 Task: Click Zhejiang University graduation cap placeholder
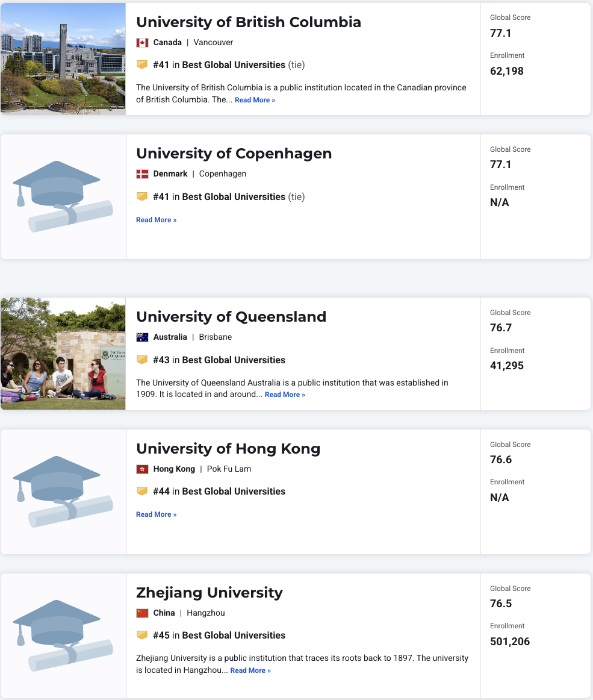pyautogui.click(x=63, y=636)
